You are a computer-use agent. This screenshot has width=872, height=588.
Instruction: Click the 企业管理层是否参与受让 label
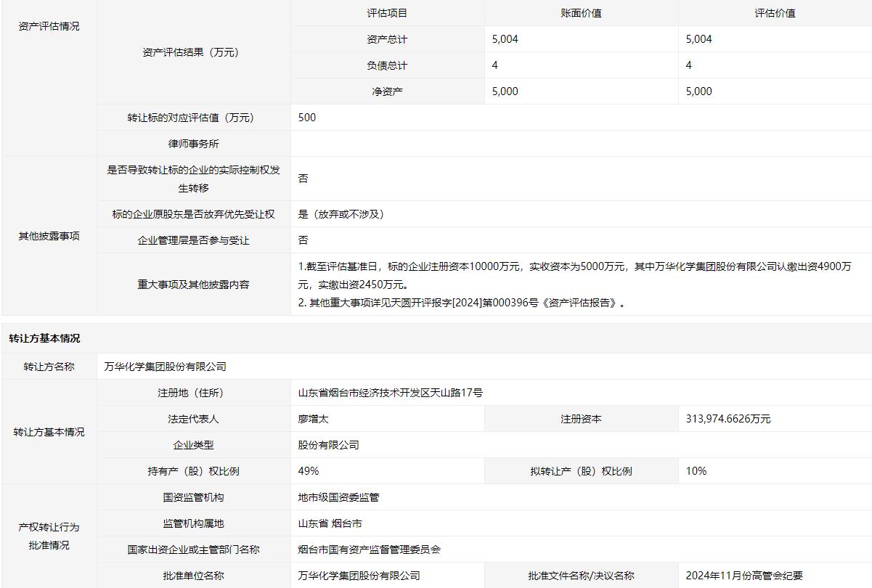(193, 240)
